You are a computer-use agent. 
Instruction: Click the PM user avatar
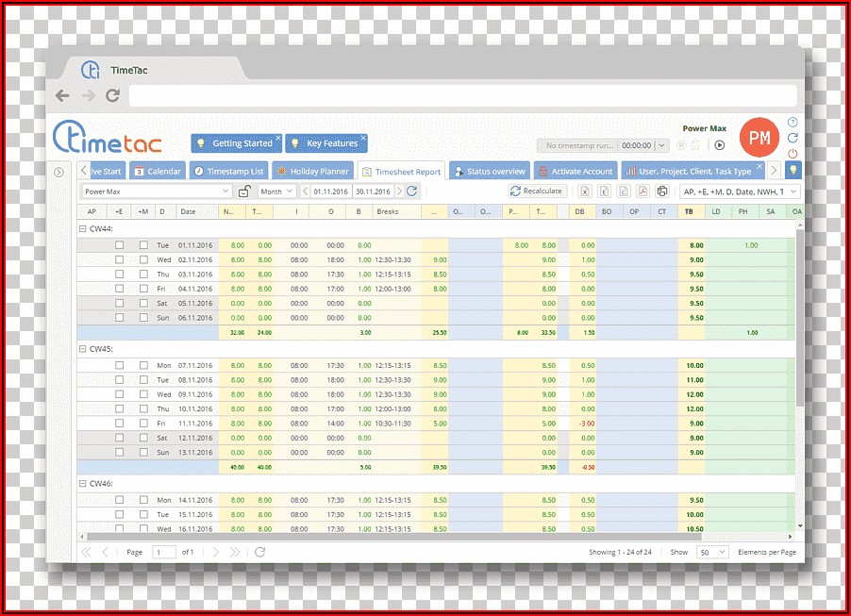click(x=759, y=138)
